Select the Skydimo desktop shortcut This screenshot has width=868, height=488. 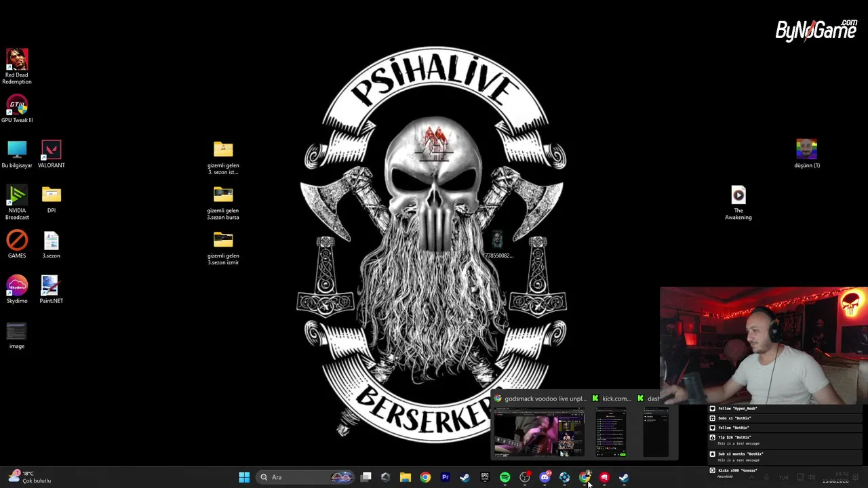click(x=17, y=290)
